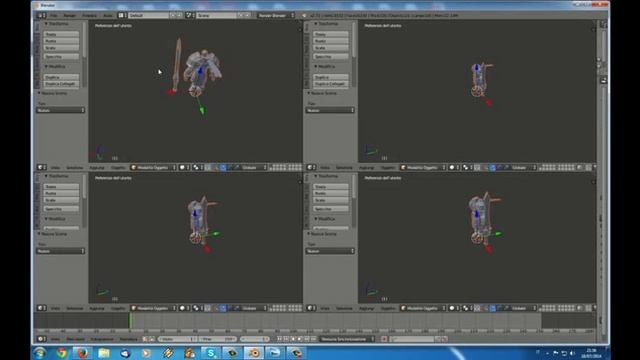Click Trasla button in top-left tool shelf

click(61, 34)
